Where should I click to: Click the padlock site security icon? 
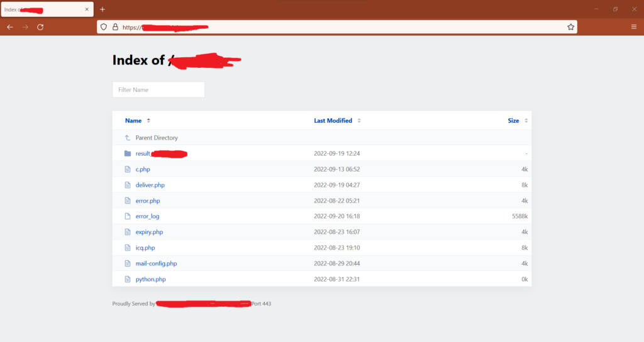click(x=116, y=27)
